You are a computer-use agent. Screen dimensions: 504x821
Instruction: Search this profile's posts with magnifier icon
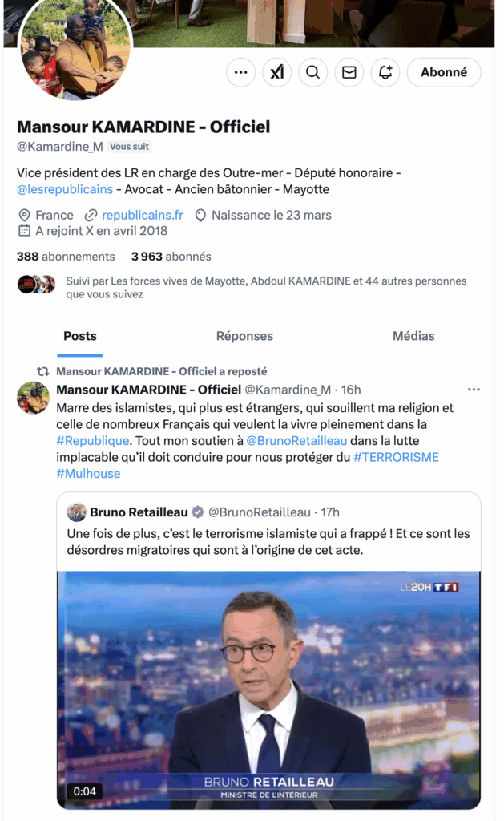click(312, 72)
